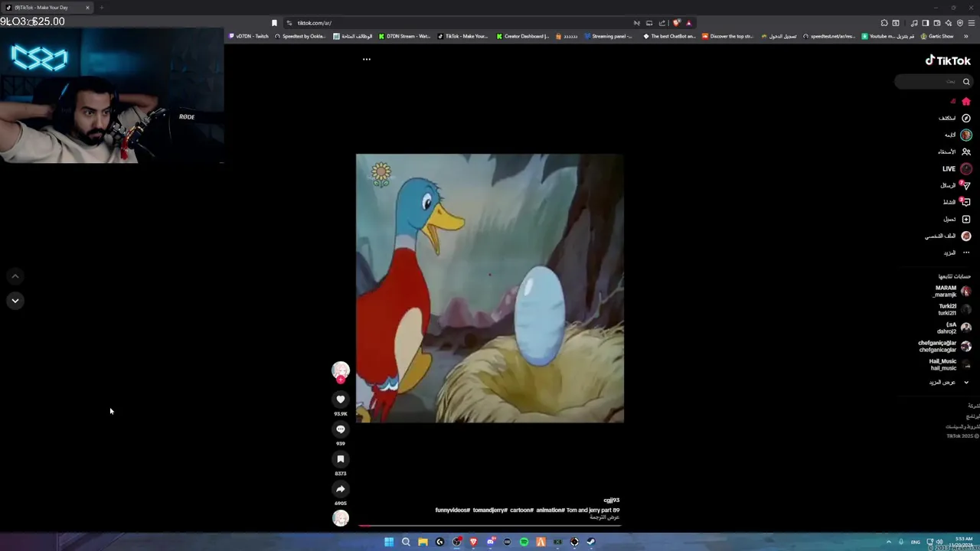Show hidden tray icons chevron
The height and width of the screenshot is (551, 980).
coord(890,542)
